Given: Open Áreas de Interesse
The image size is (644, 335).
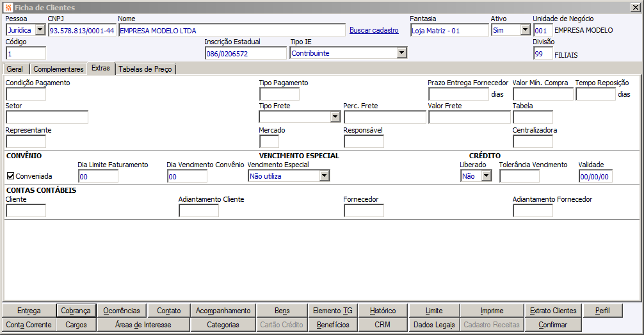Looking at the screenshot, I should (x=143, y=325).
